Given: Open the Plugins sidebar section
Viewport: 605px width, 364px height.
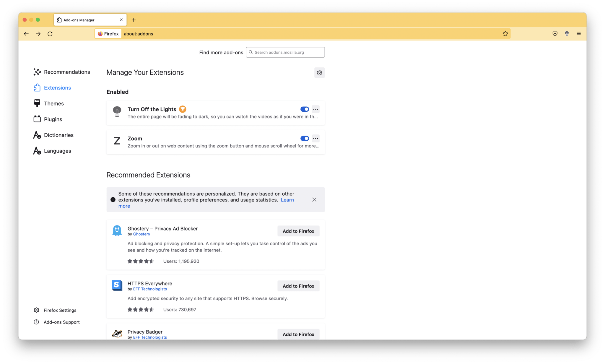Looking at the screenshot, I should click(x=53, y=119).
